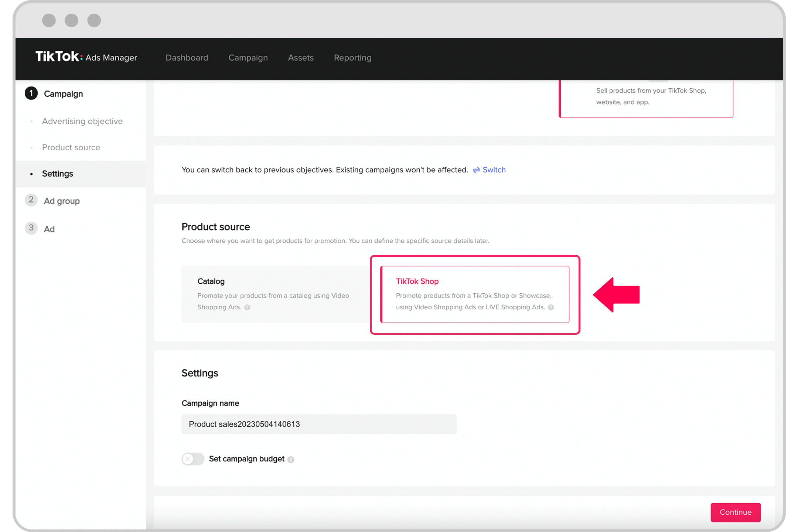Click the 'Set campaign budget' label text
798x532 pixels.
tap(247, 459)
